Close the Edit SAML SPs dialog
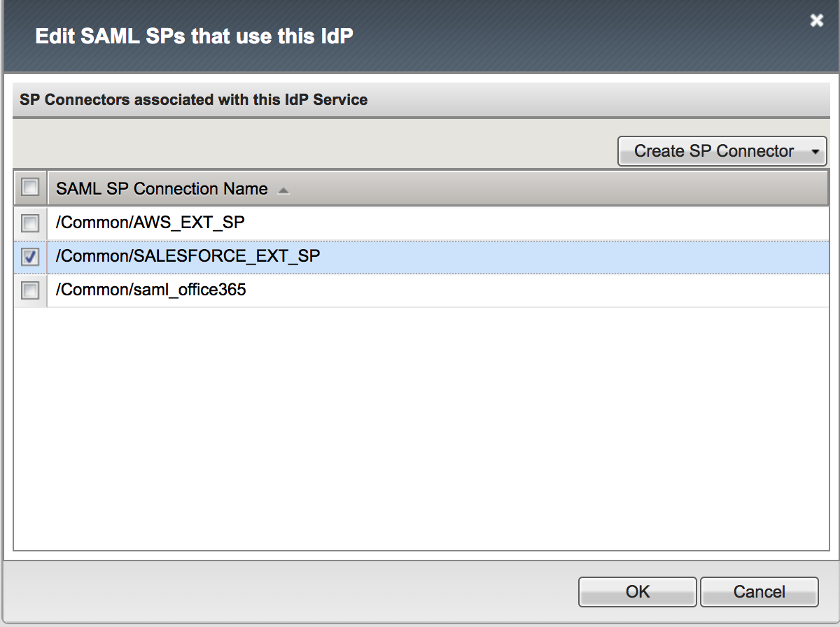840x627 pixels. [x=816, y=20]
